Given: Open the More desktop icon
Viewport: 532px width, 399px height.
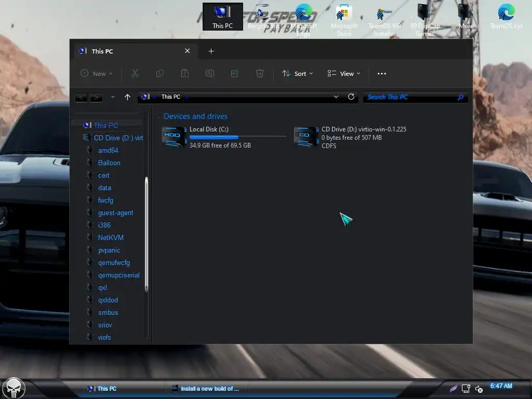Looking at the screenshot, I should 465,17.
